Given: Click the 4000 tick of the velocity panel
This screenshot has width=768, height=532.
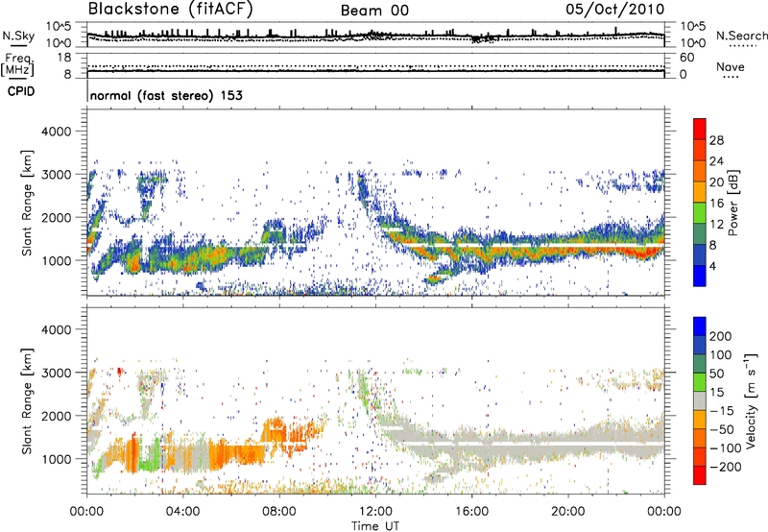Looking at the screenshot, I should [x=57, y=329].
